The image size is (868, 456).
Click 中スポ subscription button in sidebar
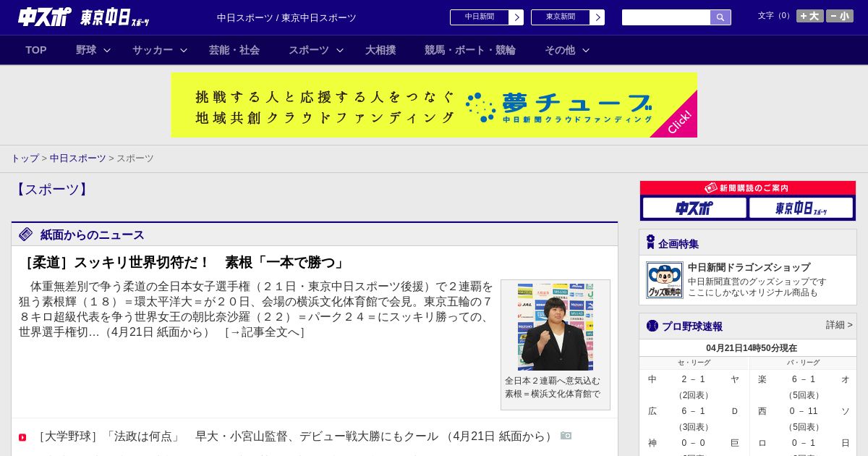tap(694, 208)
